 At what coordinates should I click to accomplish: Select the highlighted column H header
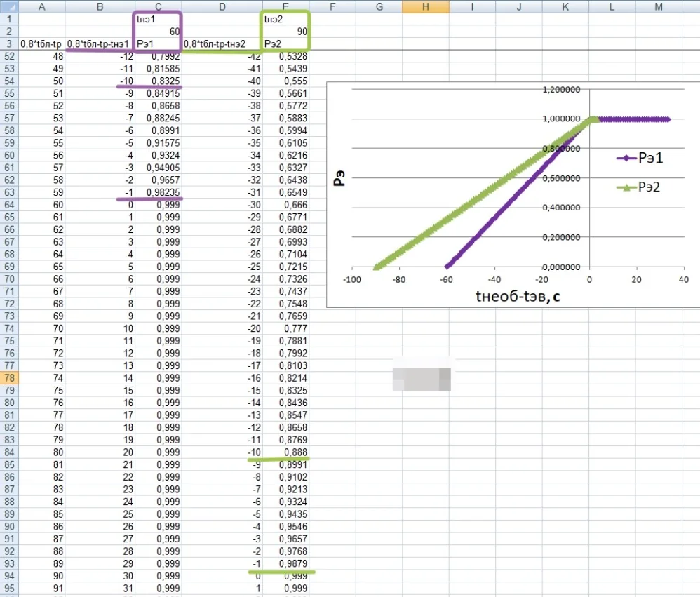click(426, 6)
